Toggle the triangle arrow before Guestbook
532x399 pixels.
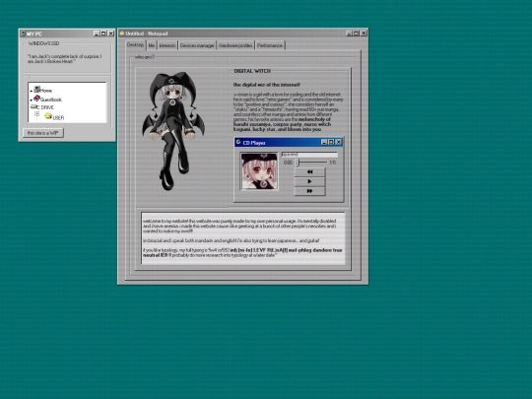click(x=32, y=100)
